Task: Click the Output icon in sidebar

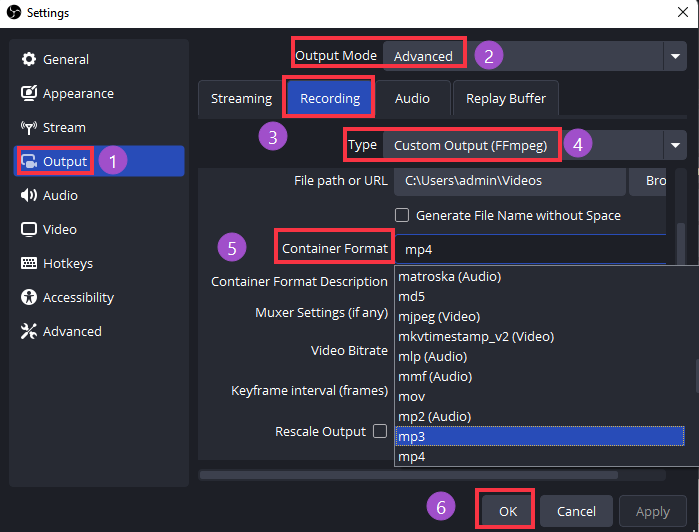Action: click(x=29, y=161)
